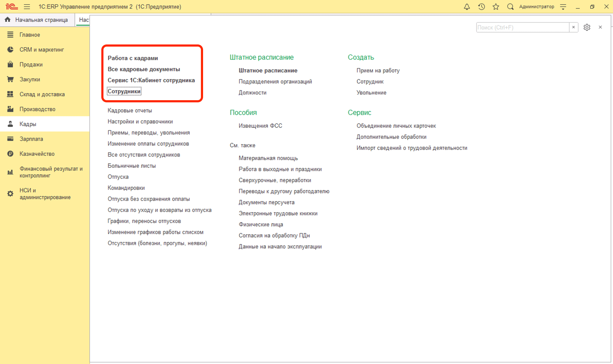The height and width of the screenshot is (364, 613).
Task: Open Больничные листы list
Action: point(132,166)
